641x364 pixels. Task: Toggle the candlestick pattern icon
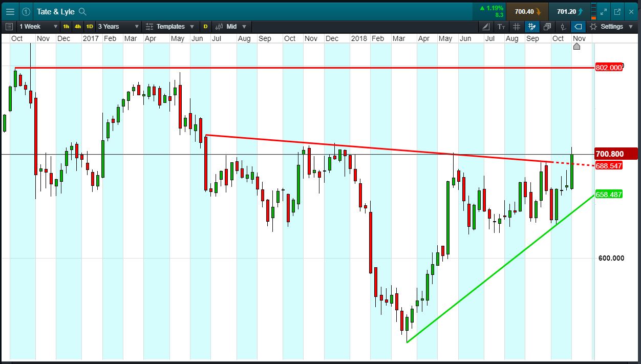coord(563,27)
